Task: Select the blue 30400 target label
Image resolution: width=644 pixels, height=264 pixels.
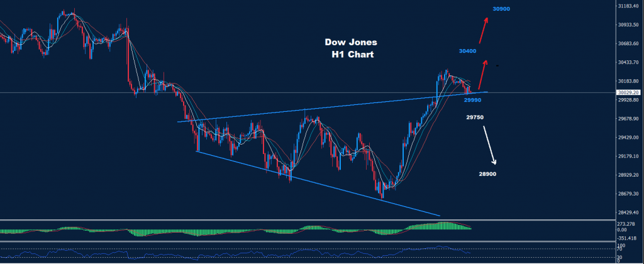Action: (x=467, y=51)
